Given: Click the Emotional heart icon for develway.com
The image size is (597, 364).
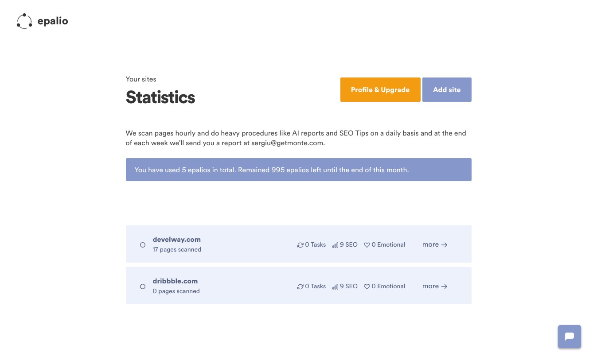Looking at the screenshot, I should [x=367, y=245].
